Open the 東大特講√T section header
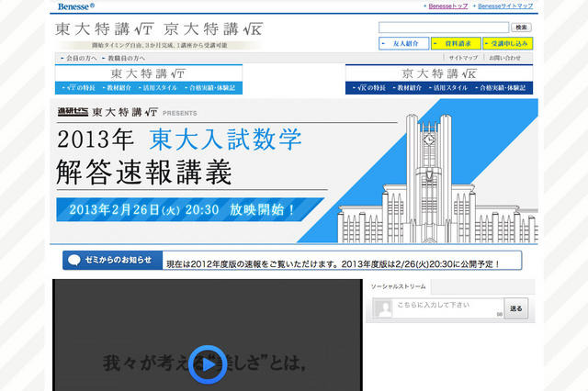Screen dimensions: 588x391 [149, 73]
